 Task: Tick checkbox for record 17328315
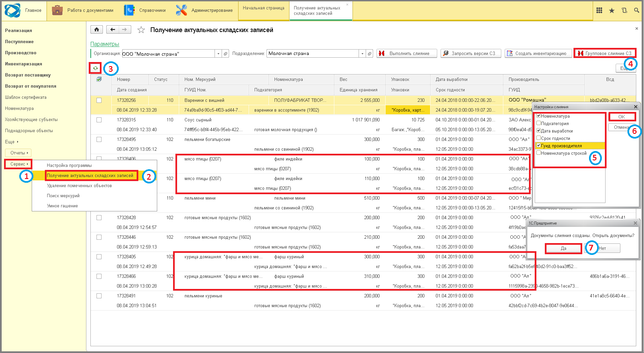tap(99, 120)
